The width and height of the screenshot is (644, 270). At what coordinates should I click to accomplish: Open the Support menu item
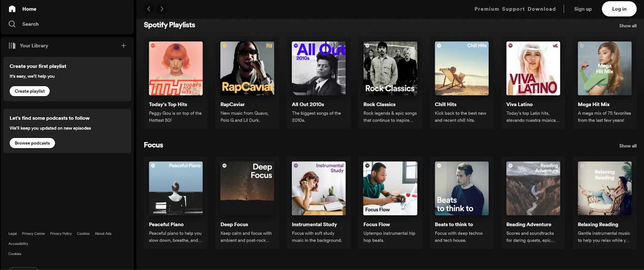513,9
